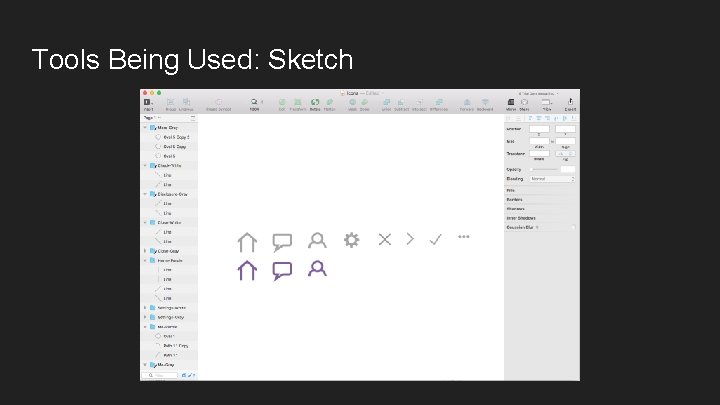Screen dimensions: 720x405
Task: Click the Scale toolbar icon
Action: click(365, 102)
